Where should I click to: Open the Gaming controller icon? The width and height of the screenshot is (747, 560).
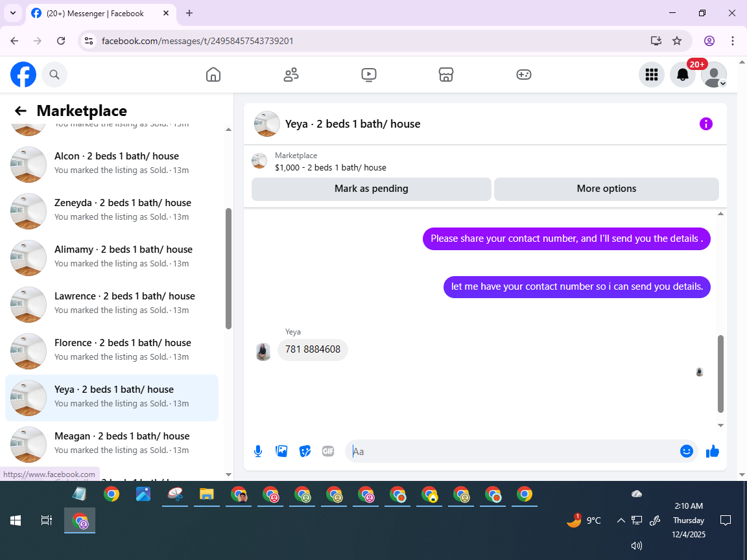point(523,75)
